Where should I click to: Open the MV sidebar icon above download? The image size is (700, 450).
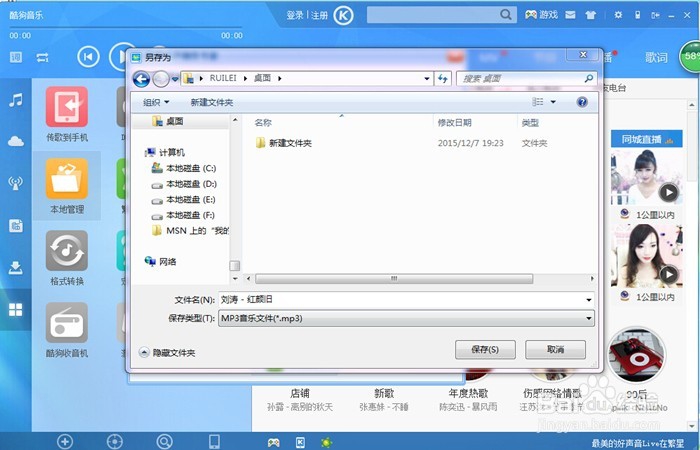click(x=16, y=225)
